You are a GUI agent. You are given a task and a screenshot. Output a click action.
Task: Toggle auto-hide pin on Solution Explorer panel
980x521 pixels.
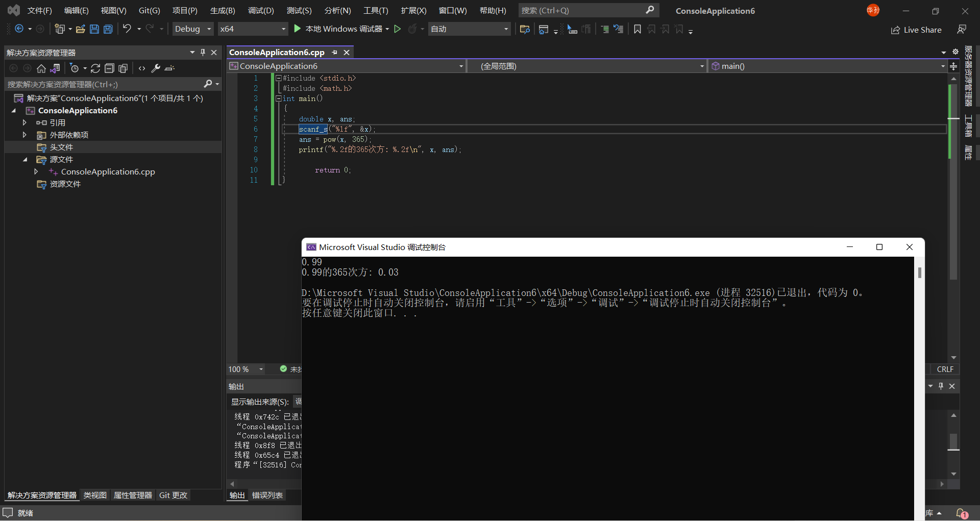click(x=203, y=53)
